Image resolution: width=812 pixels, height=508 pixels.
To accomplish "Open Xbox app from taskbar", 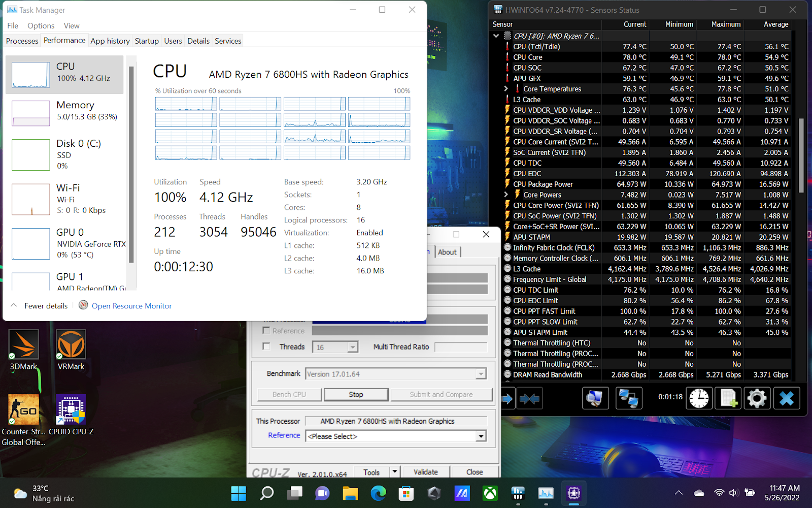I will (x=490, y=493).
